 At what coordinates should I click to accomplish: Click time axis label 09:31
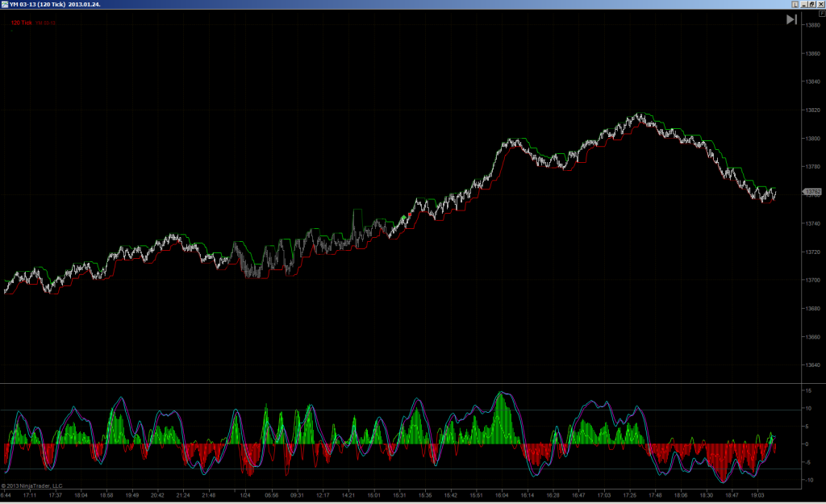click(x=297, y=495)
